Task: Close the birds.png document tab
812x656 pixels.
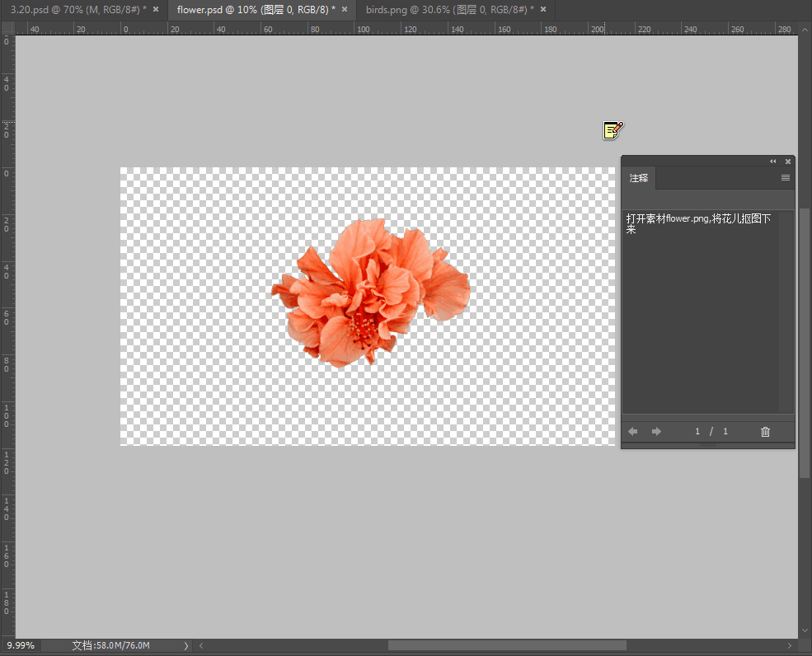Action: click(x=542, y=9)
